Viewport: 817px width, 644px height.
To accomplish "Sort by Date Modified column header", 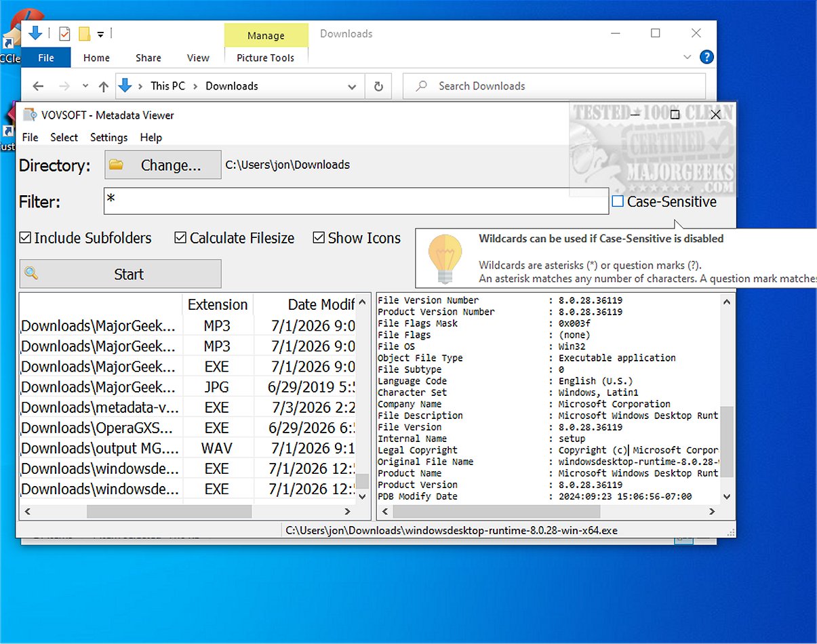I will (x=304, y=304).
